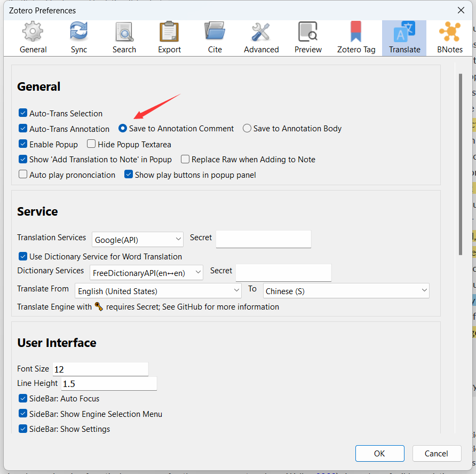This screenshot has width=476, height=474.
Task: Toggle SideBar: Show Settings checkbox
Action: pos(23,429)
